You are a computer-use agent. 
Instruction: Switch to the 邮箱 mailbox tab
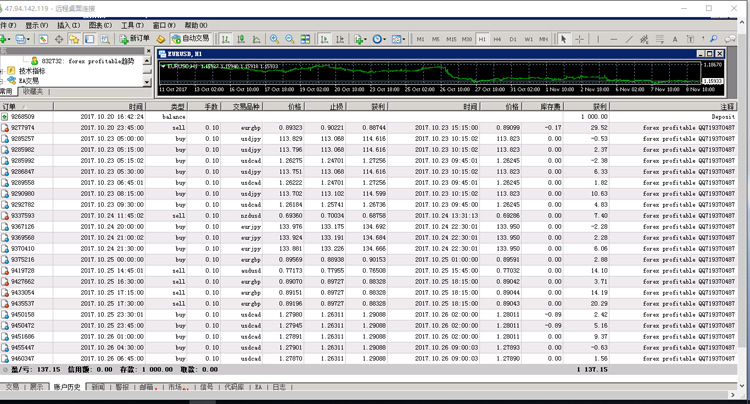tap(146, 387)
